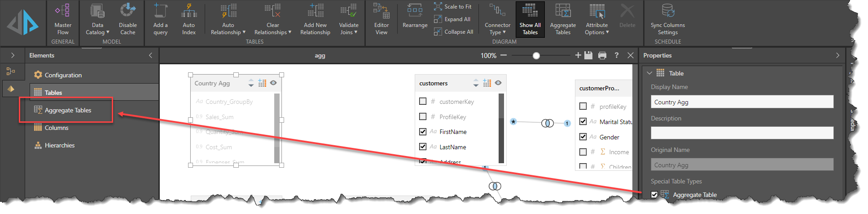Click customers table grid icon
Viewport: 868px width, 214px height.
click(487, 83)
